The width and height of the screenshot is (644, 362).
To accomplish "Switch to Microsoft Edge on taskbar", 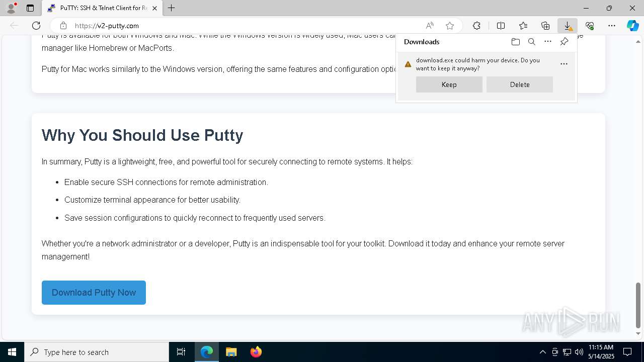I will click(207, 352).
